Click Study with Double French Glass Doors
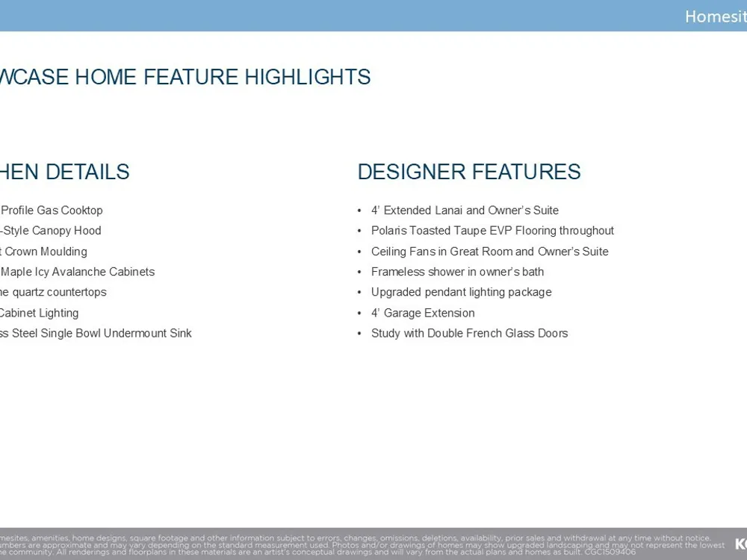The height and width of the screenshot is (560, 747). 469,333
